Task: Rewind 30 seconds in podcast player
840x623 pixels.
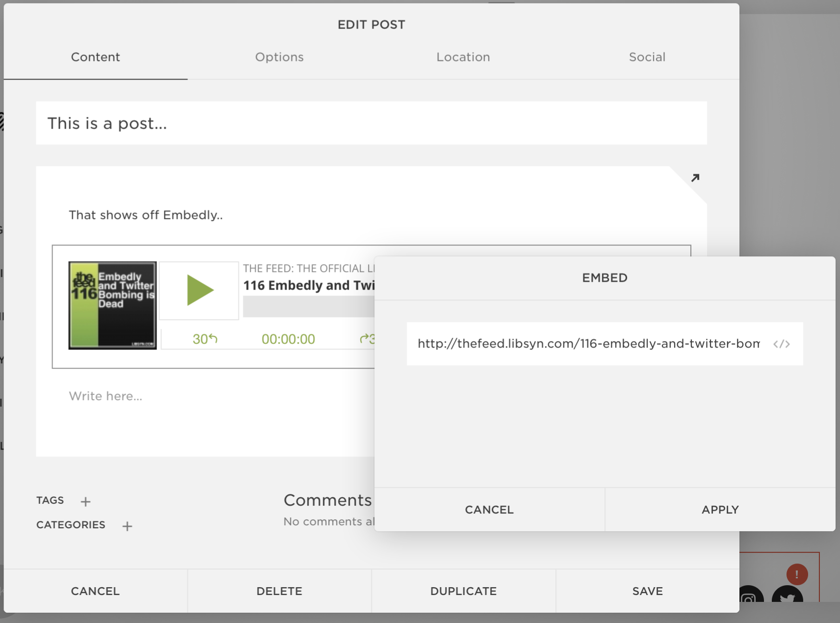Action: (x=205, y=339)
